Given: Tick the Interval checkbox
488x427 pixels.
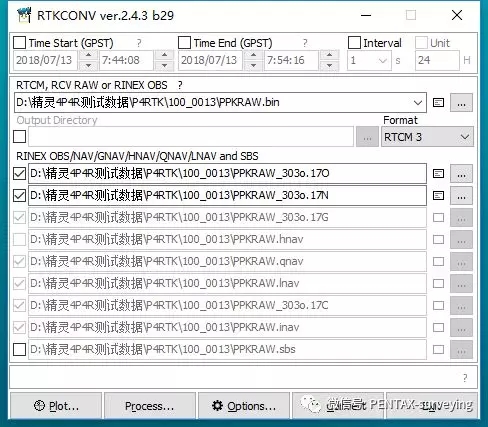Looking at the screenshot, I should coord(354,43).
